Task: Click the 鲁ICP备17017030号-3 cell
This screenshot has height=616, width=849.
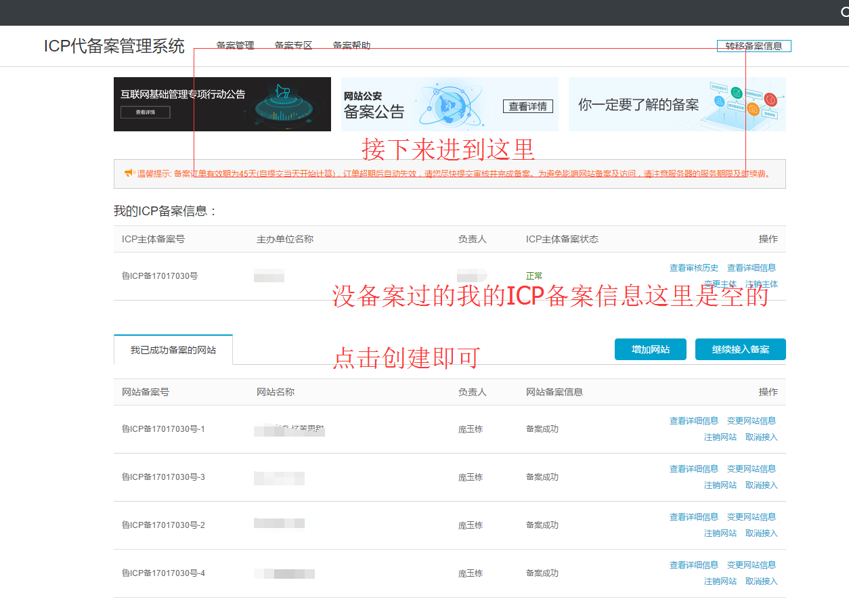Action: 163,477
